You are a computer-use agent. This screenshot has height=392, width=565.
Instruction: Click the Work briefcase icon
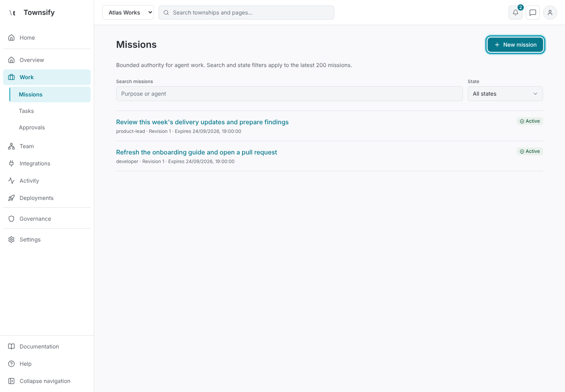11,77
